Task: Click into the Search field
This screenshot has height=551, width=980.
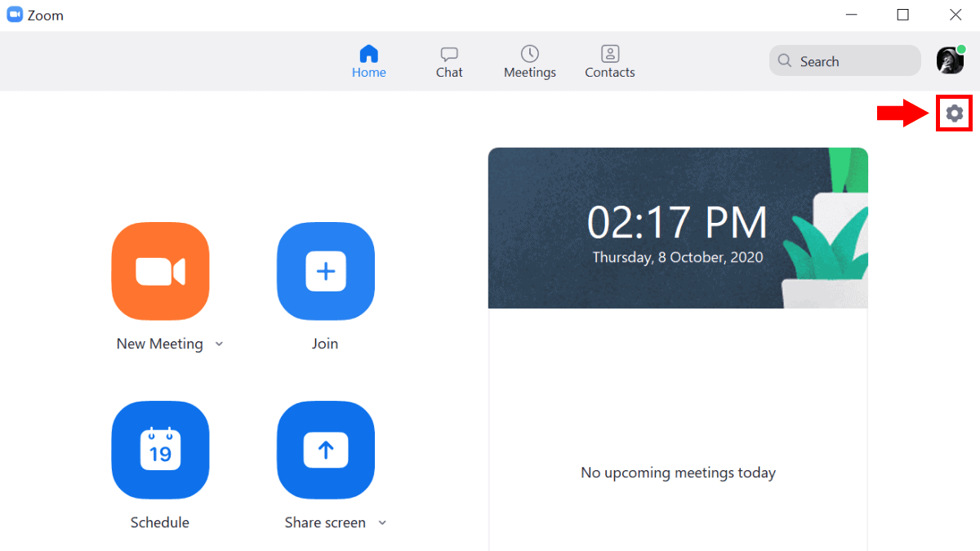Action: (x=845, y=60)
